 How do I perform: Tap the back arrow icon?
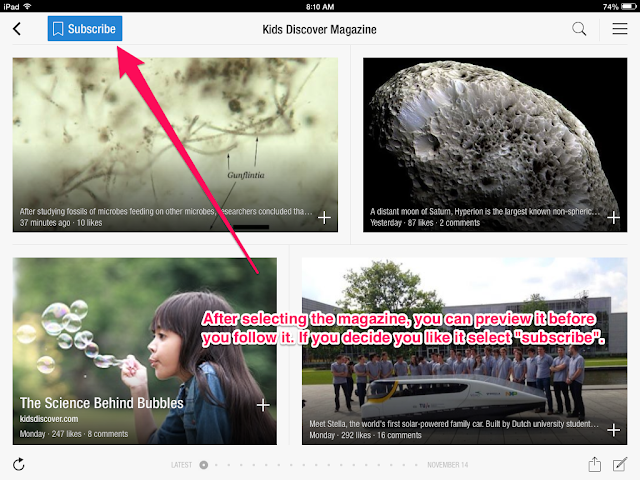pyautogui.click(x=17, y=29)
